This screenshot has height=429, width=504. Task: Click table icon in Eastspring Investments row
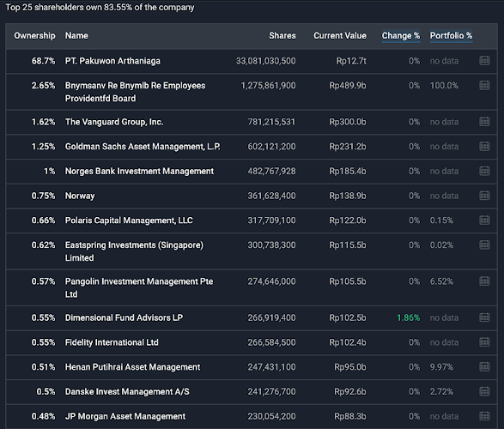click(x=484, y=245)
